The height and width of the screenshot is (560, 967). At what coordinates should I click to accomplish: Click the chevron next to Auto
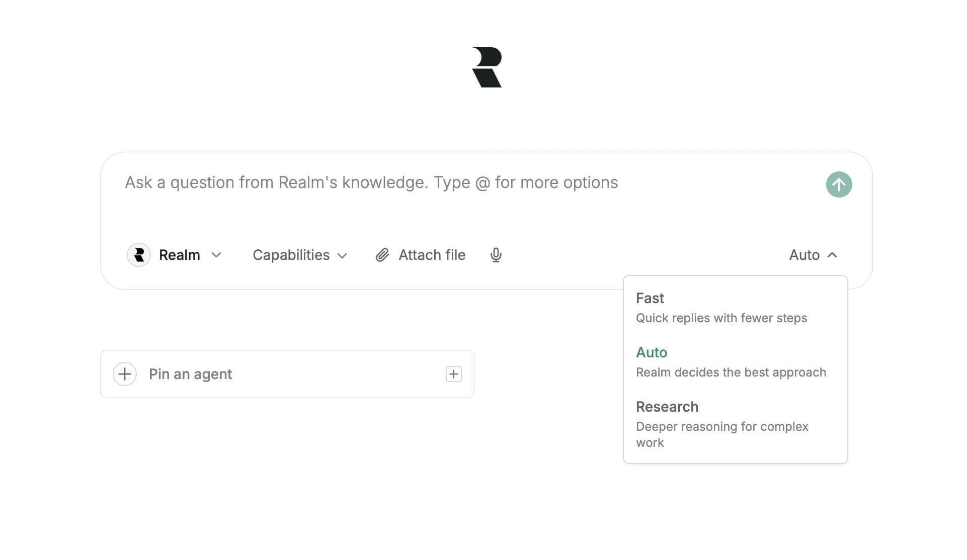point(833,255)
